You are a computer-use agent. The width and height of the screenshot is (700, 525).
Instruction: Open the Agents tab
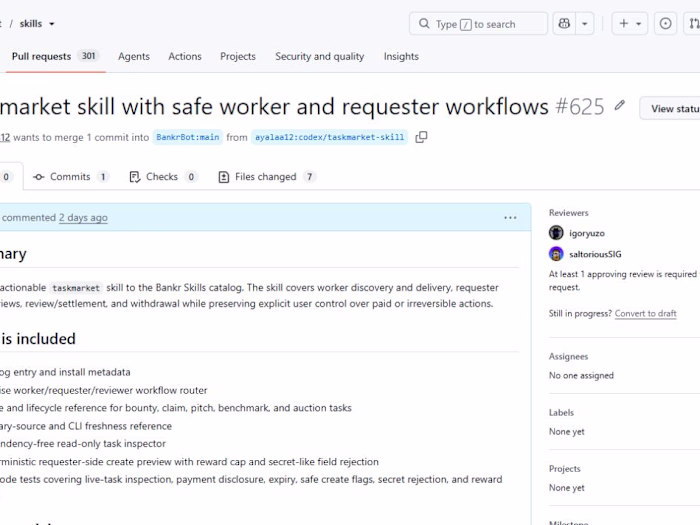point(133,56)
